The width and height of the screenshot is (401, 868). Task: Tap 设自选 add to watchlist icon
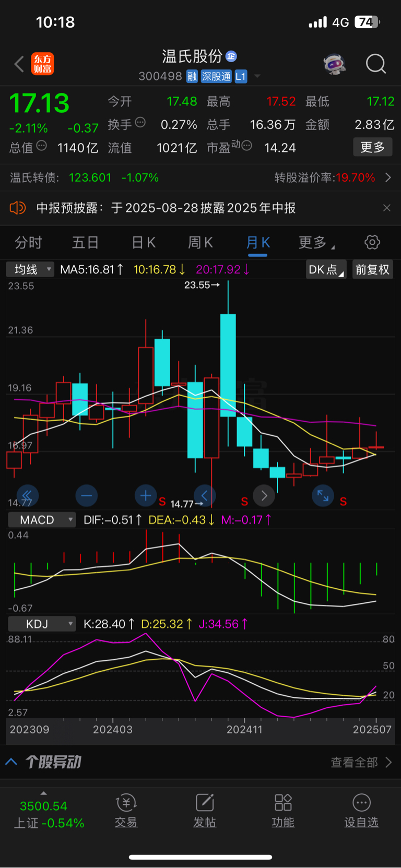tap(361, 811)
